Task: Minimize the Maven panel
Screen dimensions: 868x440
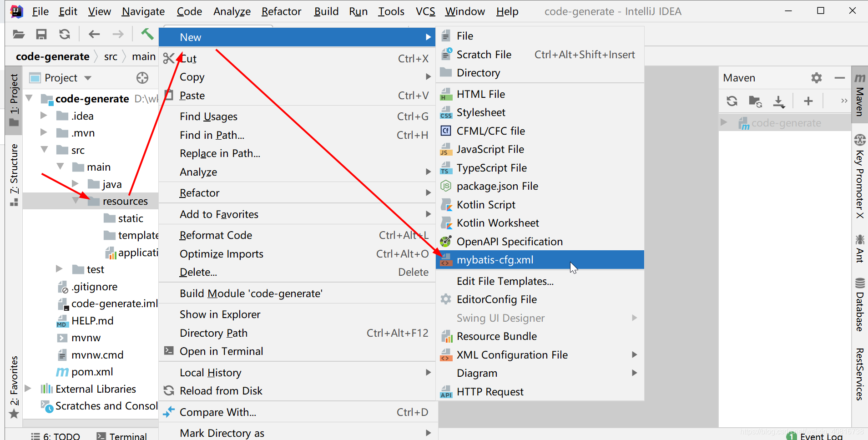Action: point(840,78)
